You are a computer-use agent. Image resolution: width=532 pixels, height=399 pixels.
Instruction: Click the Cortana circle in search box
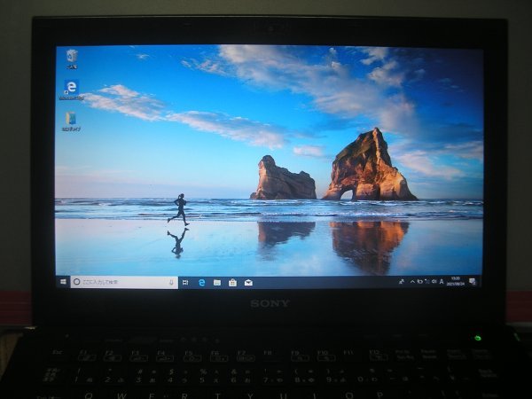click(x=76, y=282)
